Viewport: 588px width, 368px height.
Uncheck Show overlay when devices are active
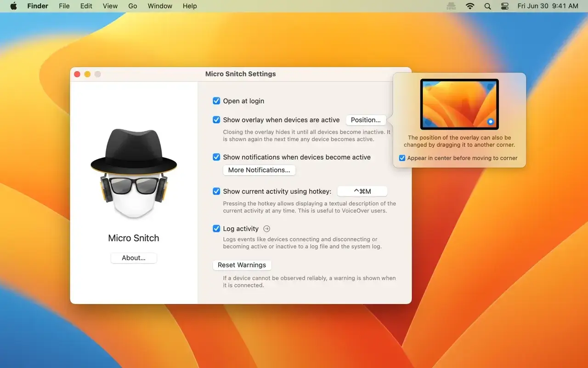tap(216, 120)
